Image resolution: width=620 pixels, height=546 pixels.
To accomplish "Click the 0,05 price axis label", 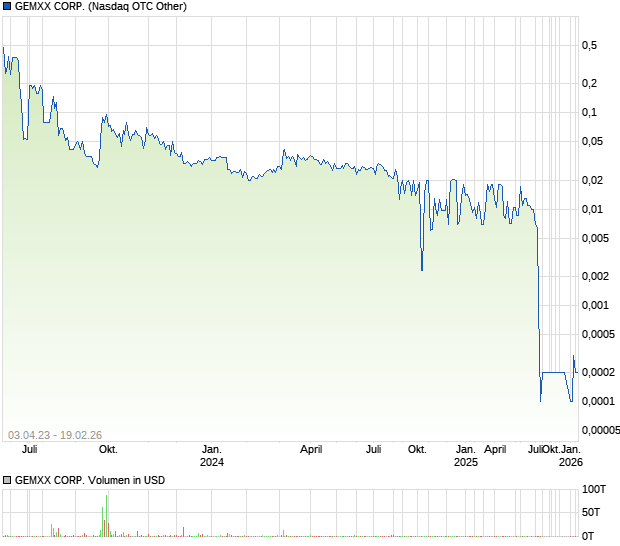I will 592,142.
